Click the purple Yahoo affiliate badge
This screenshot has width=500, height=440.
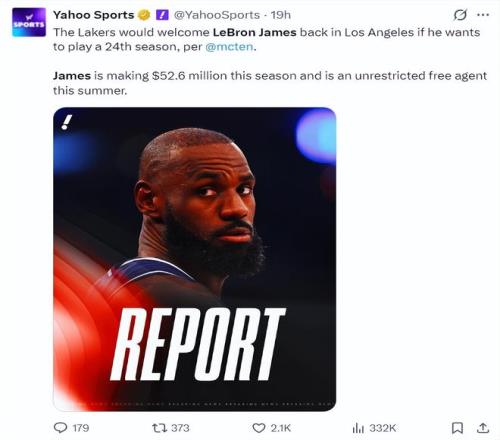click(x=162, y=15)
